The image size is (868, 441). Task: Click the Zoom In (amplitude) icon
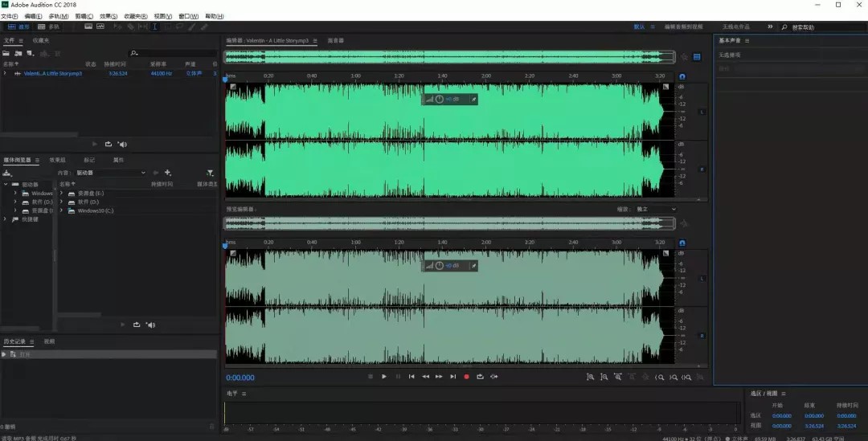point(591,376)
